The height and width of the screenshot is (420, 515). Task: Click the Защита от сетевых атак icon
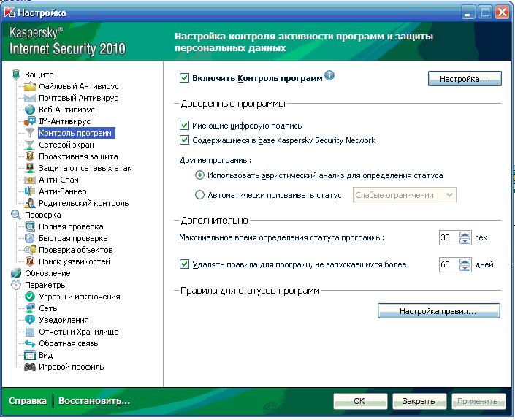29,168
